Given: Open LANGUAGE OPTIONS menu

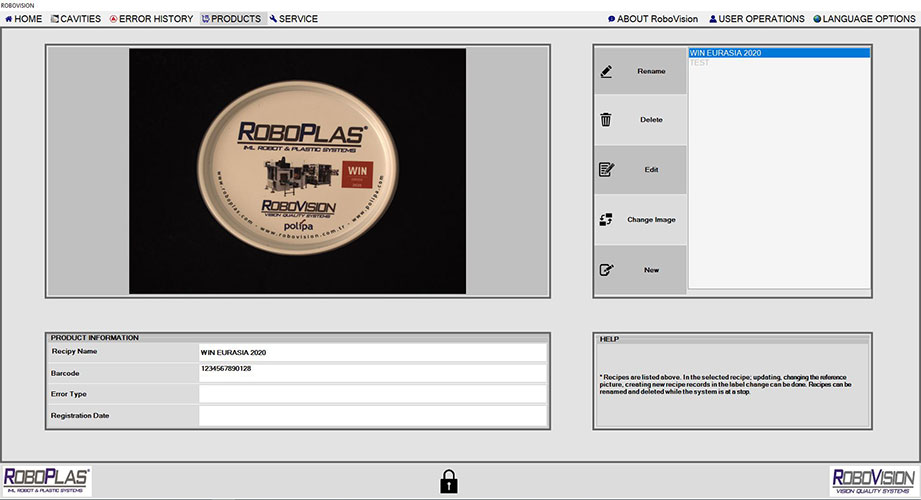Looking at the screenshot, I should (x=864, y=19).
